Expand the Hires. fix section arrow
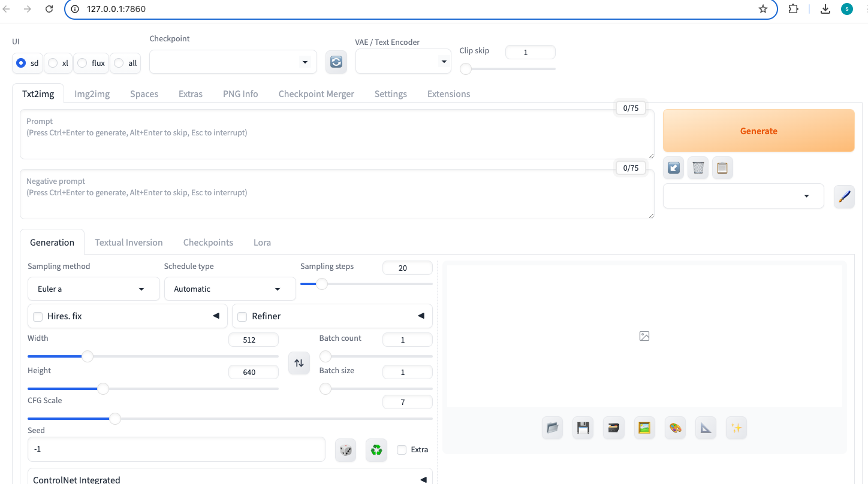The width and height of the screenshot is (868, 484). (x=216, y=316)
